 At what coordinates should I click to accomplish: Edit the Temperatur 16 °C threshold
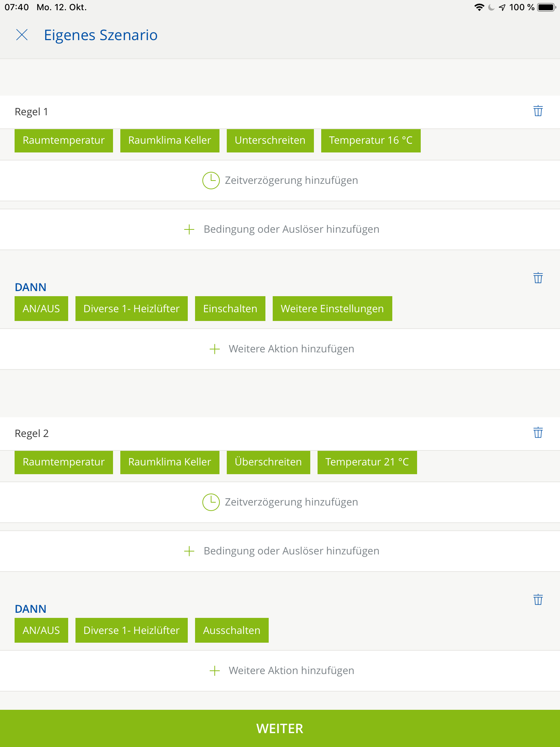point(370,140)
